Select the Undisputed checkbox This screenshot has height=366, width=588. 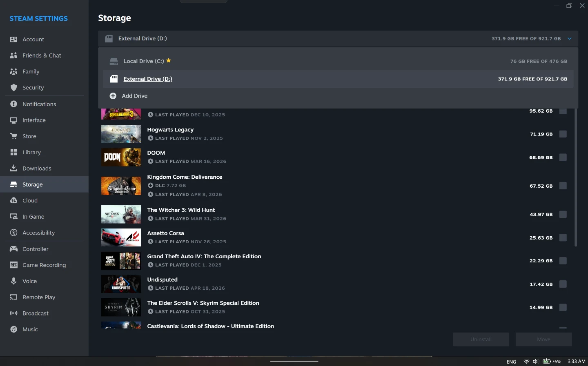[x=563, y=284]
